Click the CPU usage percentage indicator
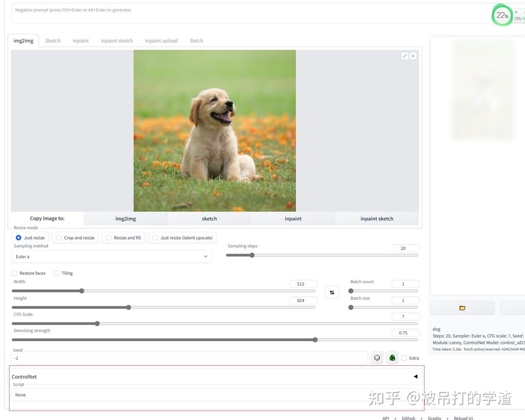 (x=502, y=15)
